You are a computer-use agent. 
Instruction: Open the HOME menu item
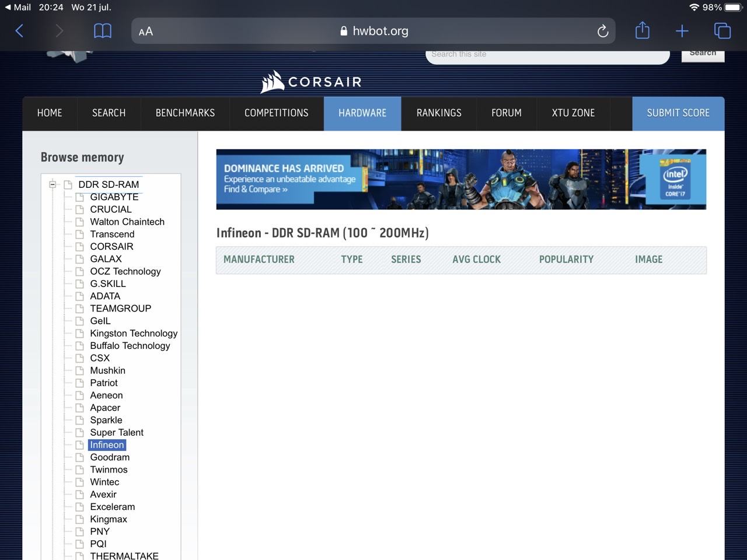50,113
